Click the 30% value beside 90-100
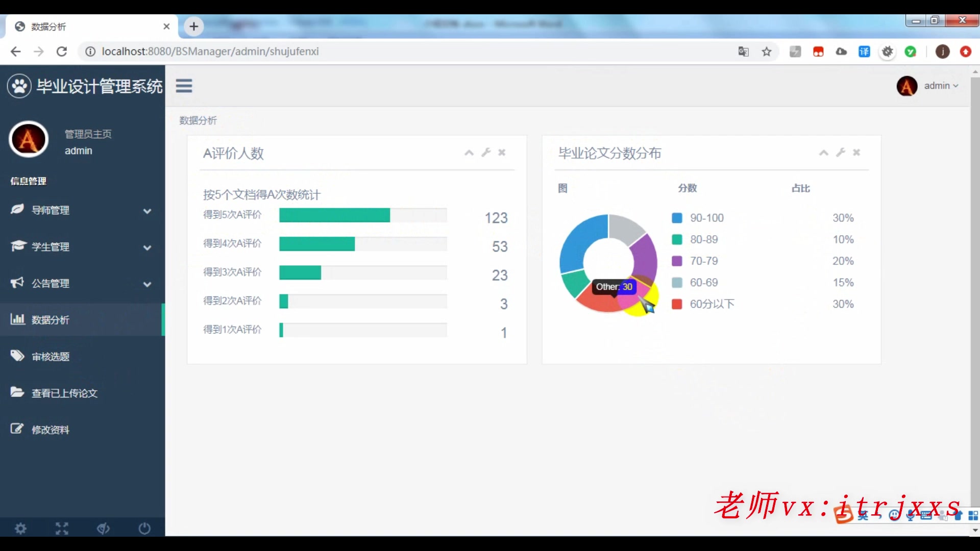 (843, 218)
